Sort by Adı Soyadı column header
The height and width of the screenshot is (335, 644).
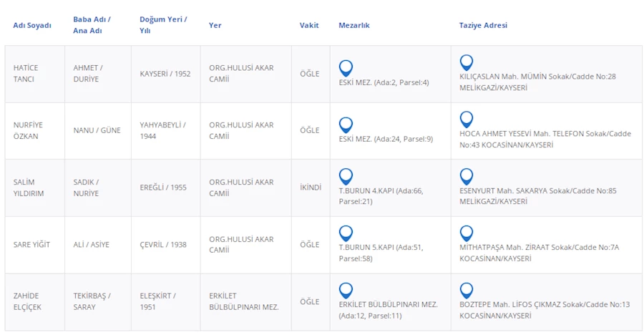[x=32, y=26]
